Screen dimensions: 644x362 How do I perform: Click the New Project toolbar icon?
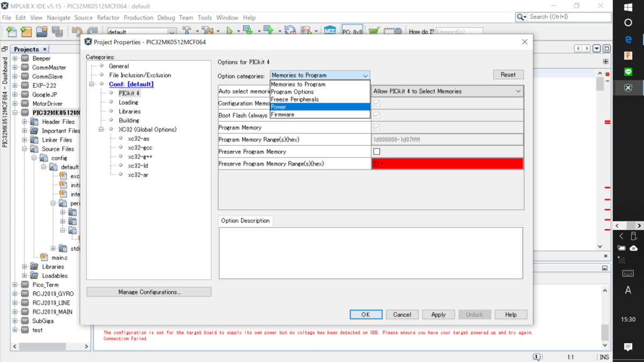click(26, 32)
